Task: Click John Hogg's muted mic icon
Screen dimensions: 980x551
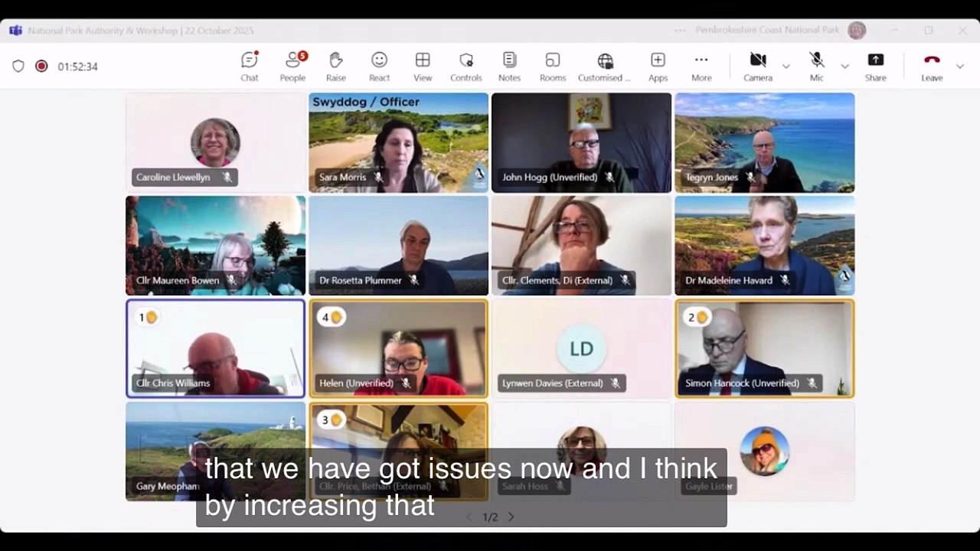Action: click(609, 178)
